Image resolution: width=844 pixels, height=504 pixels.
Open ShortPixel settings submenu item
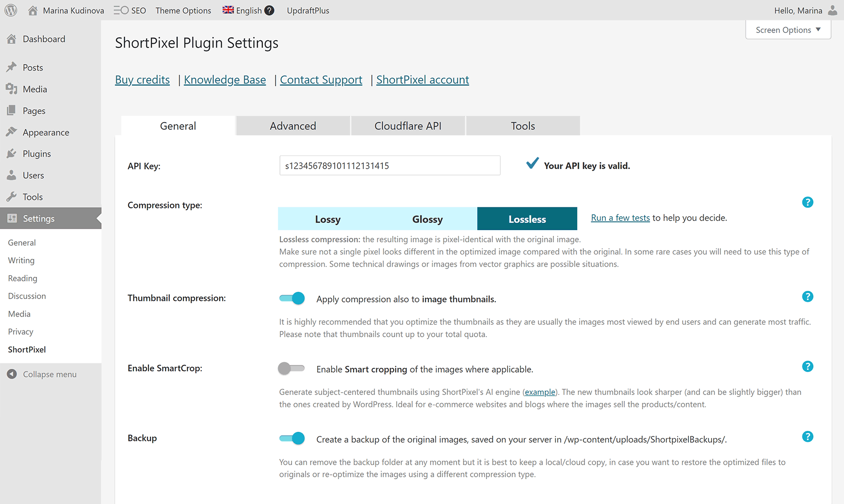(x=27, y=349)
